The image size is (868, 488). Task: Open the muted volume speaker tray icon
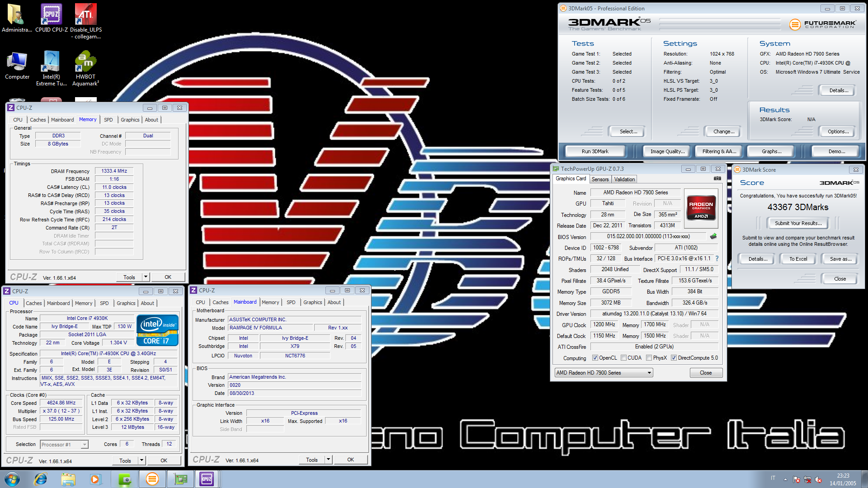click(818, 479)
